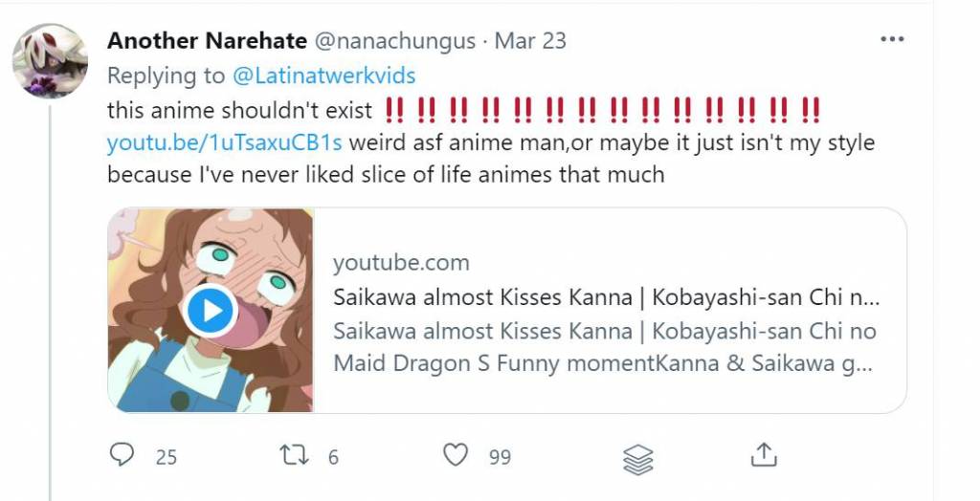Click the @nanachungus handle
The image size is (980, 501).
pyautogui.click(x=393, y=41)
